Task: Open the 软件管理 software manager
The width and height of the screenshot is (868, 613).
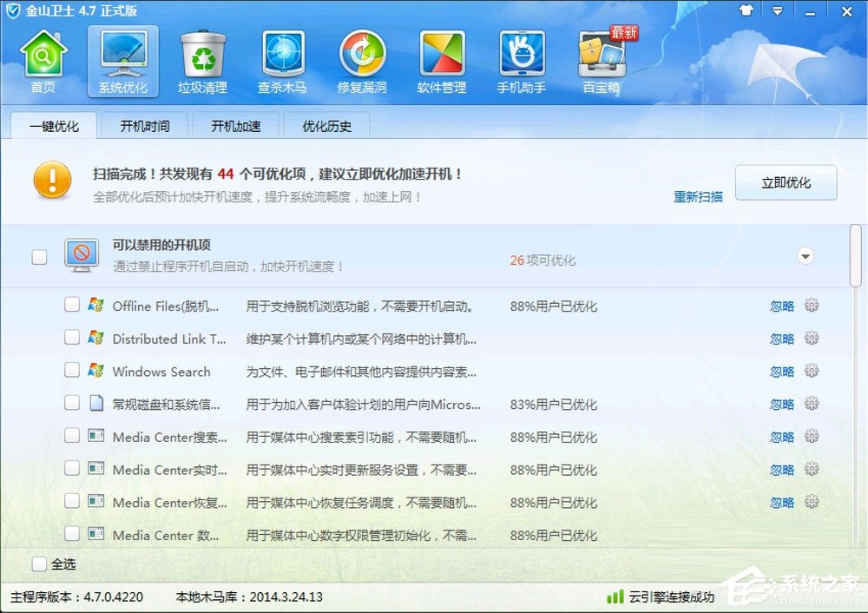Action: pos(442,61)
